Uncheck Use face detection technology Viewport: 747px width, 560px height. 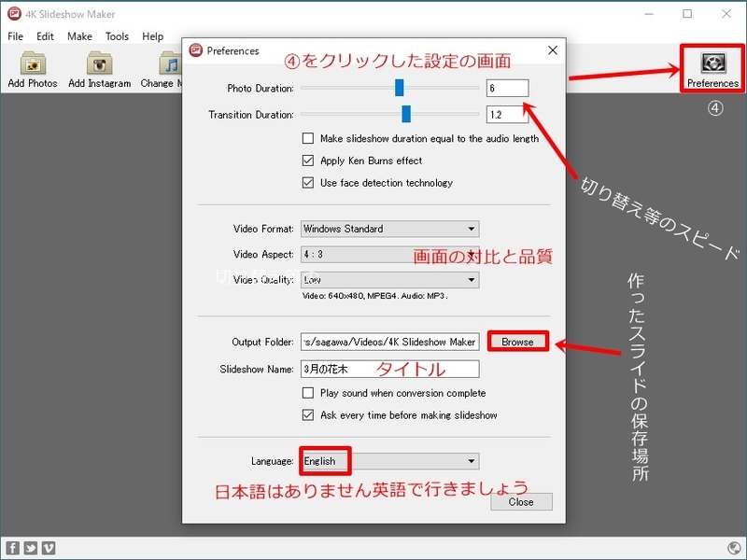pyautogui.click(x=308, y=182)
